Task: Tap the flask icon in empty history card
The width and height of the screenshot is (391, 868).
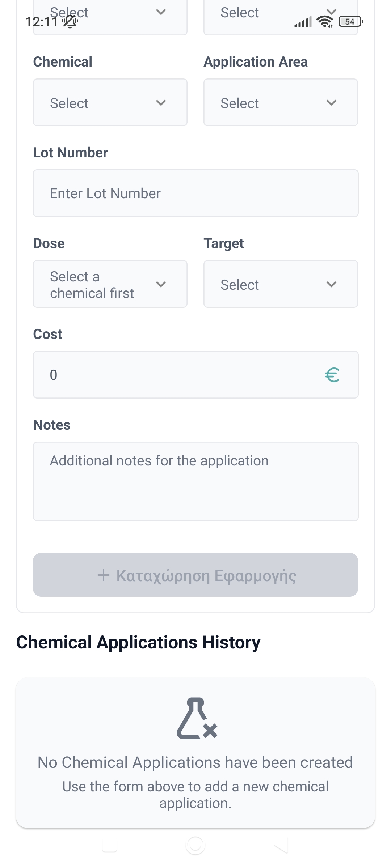Action: [197, 718]
